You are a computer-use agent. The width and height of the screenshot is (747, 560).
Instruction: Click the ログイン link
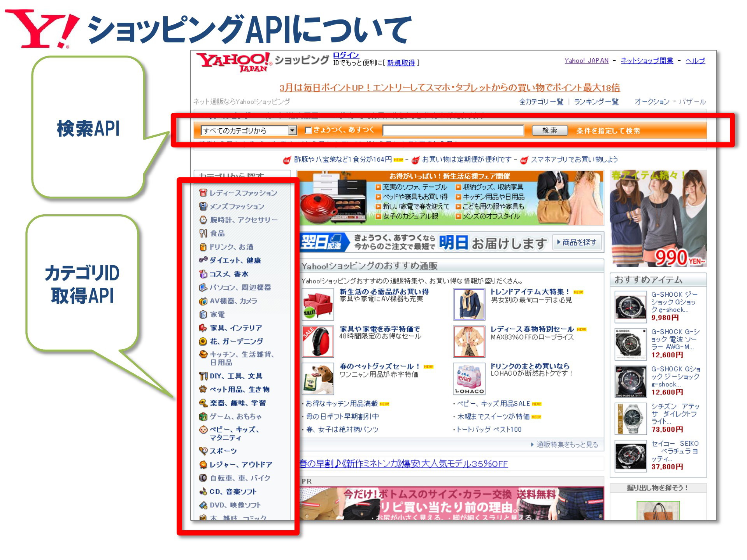click(x=346, y=56)
